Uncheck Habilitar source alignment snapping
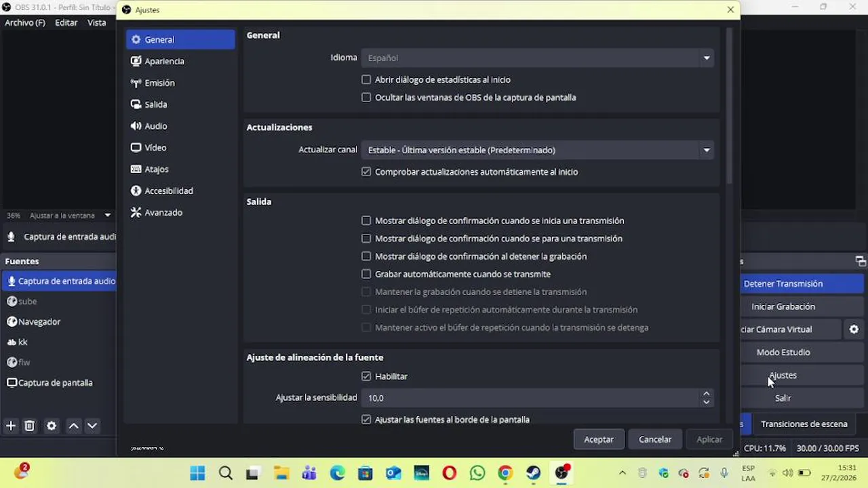Screen dimensions: 868x488 pos(366,376)
